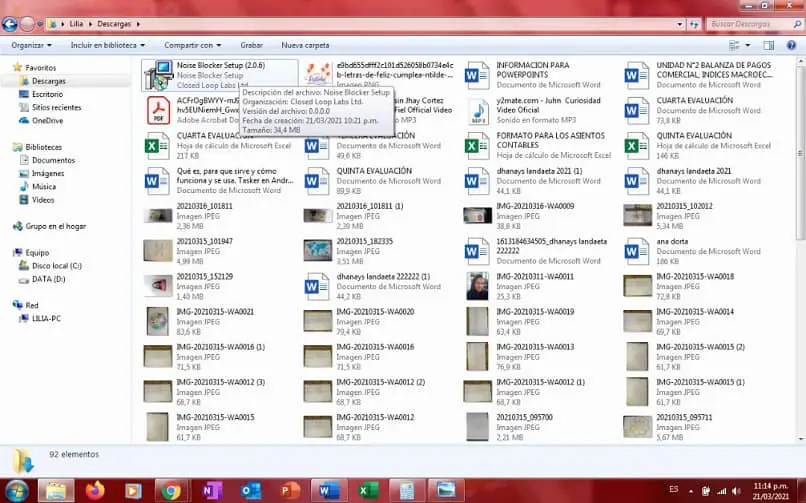Select Disco local (C:) in navigation pane
This screenshot has height=503, width=806.
56,266
